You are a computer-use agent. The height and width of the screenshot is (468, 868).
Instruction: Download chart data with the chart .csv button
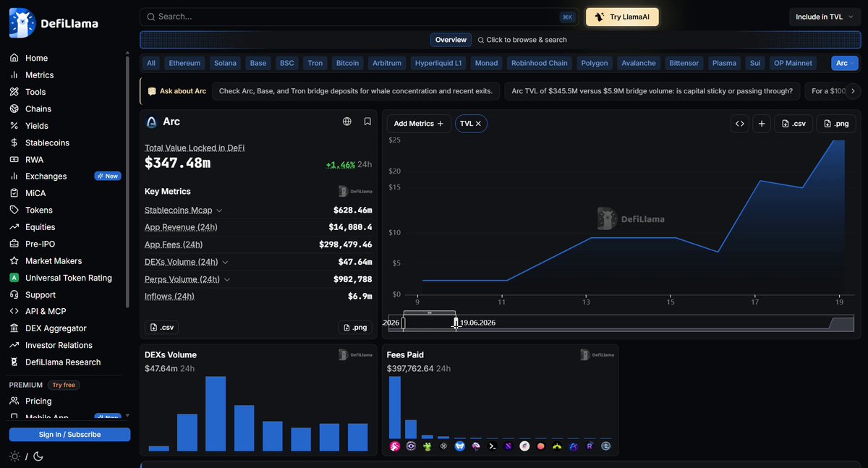[793, 124]
